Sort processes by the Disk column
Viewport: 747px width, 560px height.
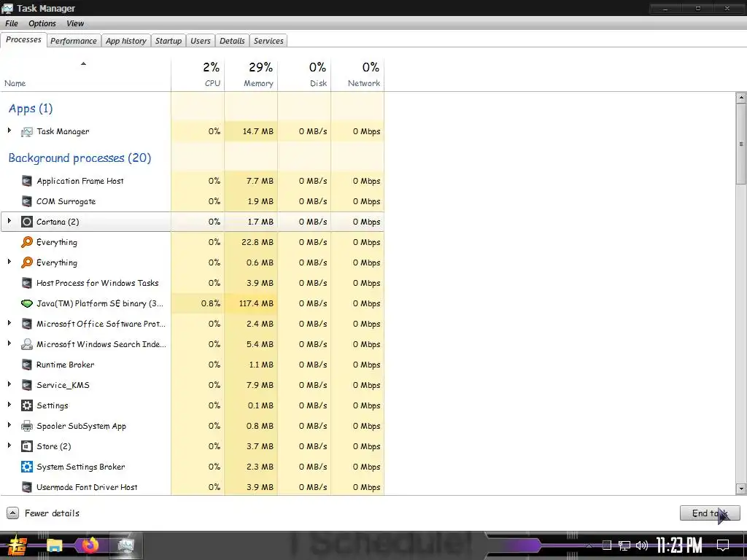coord(304,74)
